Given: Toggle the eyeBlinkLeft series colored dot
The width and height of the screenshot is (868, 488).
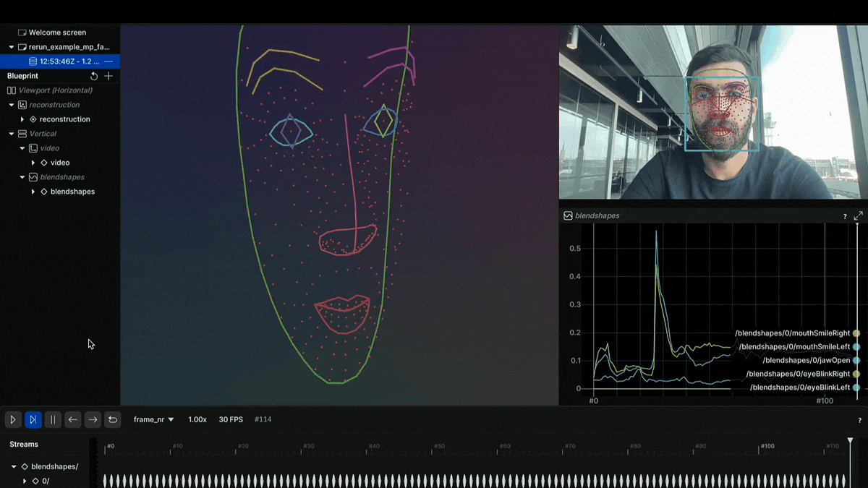Looking at the screenshot, I should pos(857,387).
